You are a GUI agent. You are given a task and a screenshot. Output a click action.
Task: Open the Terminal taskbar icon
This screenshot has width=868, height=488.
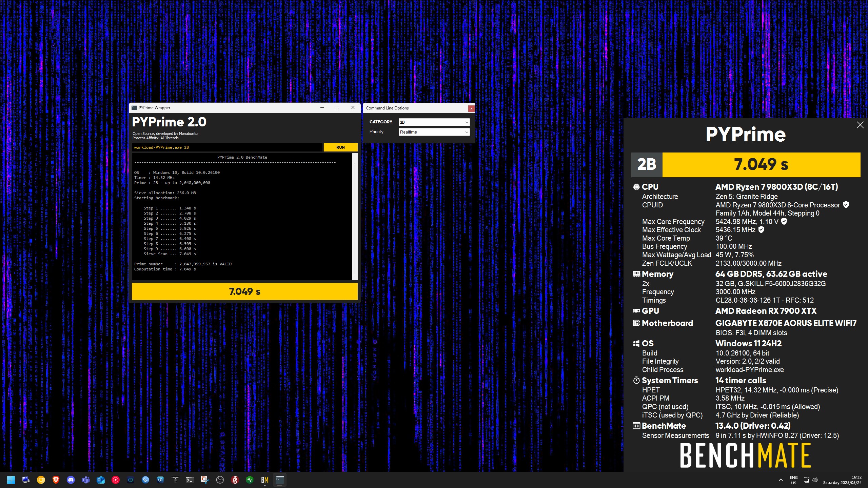tap(190, 480)
